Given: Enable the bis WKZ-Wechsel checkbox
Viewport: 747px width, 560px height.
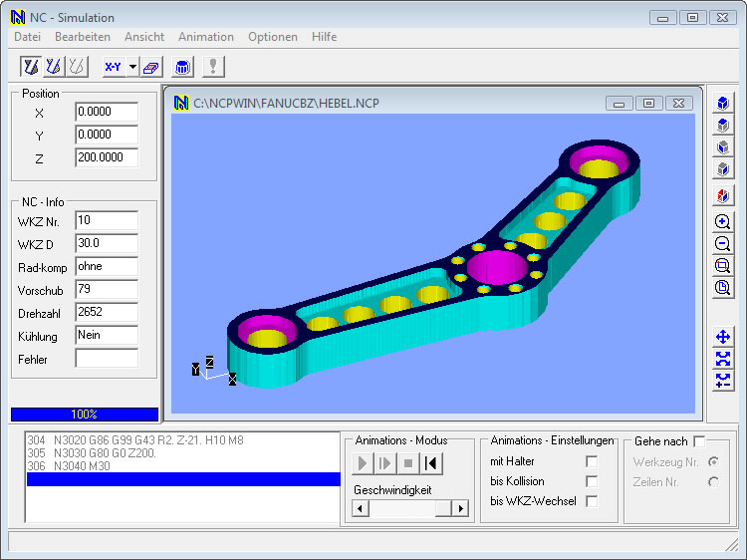Looking at the screenshot, I should click(592, 501).
